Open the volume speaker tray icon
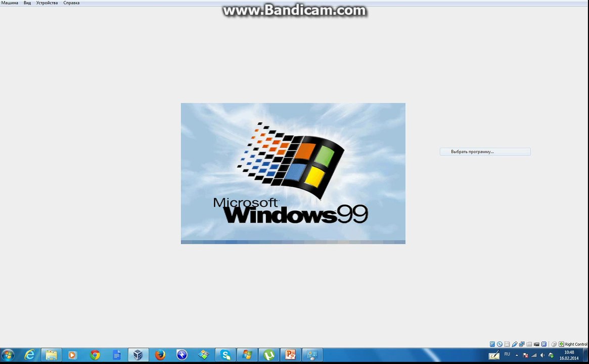This screenshot has height=364, width=589. click(542, 355)
